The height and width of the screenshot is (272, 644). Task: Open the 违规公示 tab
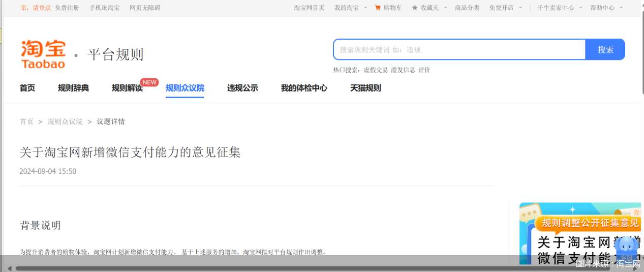pyautogui.click(x=242, y=88)
